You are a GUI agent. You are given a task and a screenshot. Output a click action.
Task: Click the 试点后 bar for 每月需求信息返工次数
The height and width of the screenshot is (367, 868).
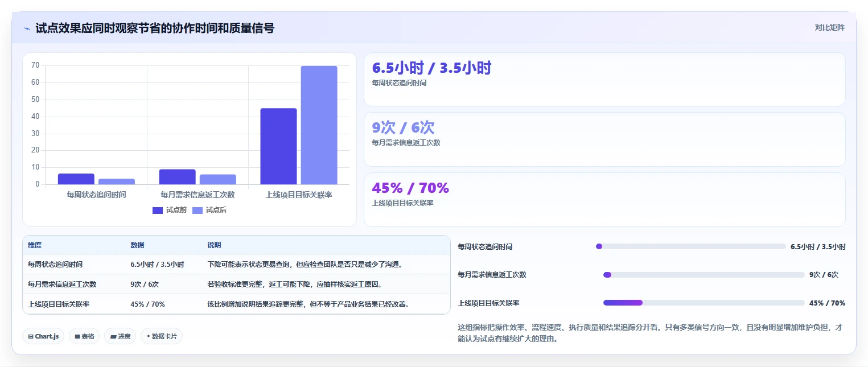point(217,179)
